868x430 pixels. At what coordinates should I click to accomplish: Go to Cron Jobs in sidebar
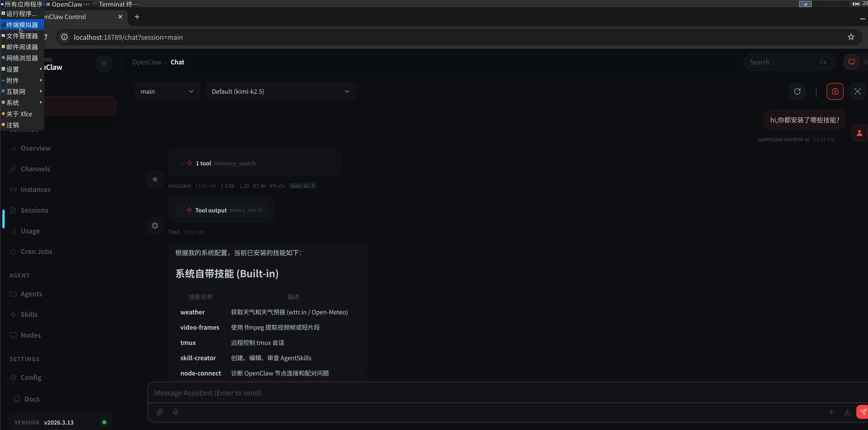tap(36, 252)
